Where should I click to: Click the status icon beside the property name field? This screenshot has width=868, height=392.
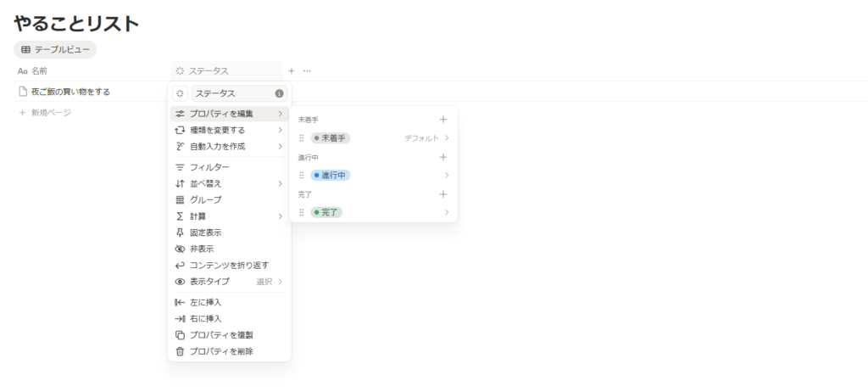point(180,93)
